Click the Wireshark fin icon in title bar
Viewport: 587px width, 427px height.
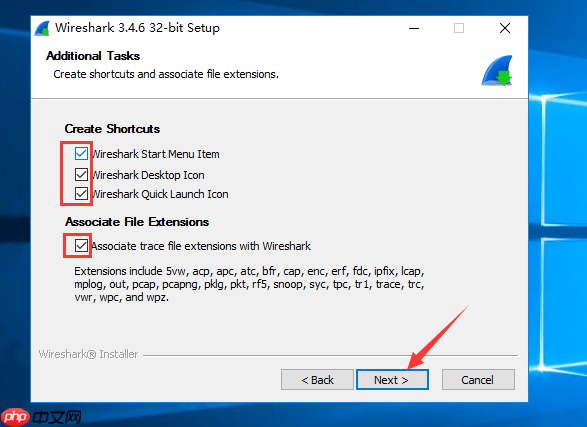[42, 28]
